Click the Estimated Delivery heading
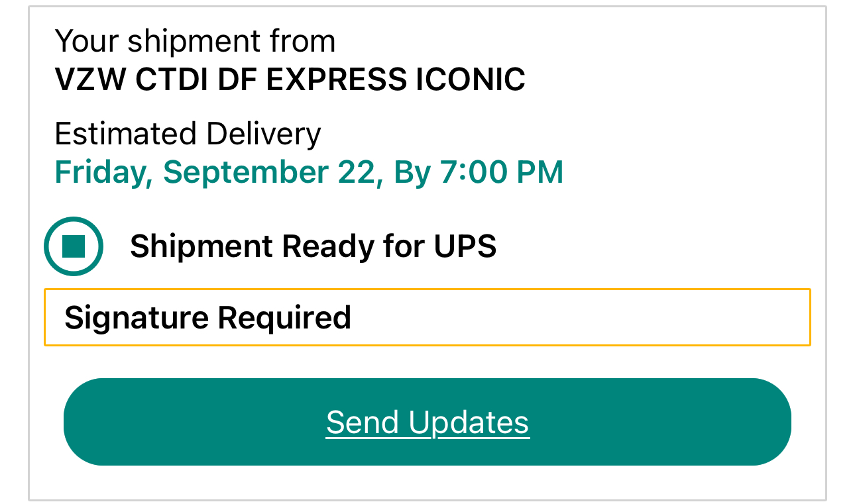This screenshot has width=855, height=504. tap(188, 134)
